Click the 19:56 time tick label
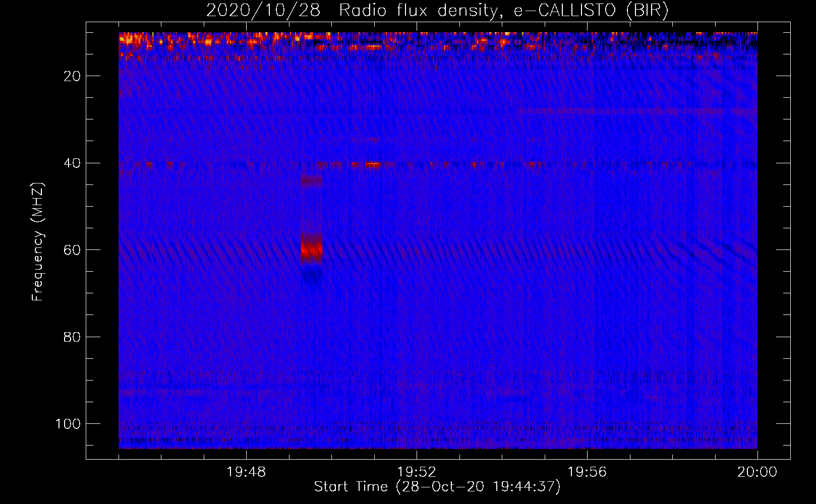 point(587,472)
